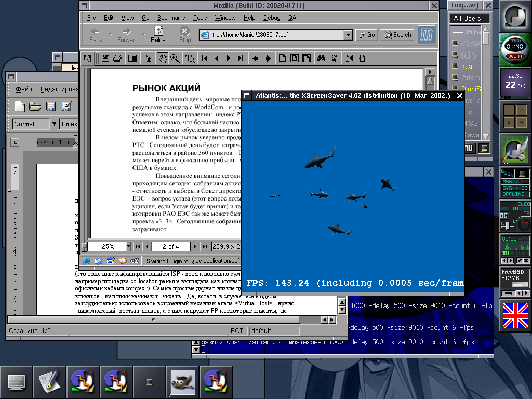Viewport: 532px width, 399px height.
Task: Click the Times font name combo box
Action: 69,124
